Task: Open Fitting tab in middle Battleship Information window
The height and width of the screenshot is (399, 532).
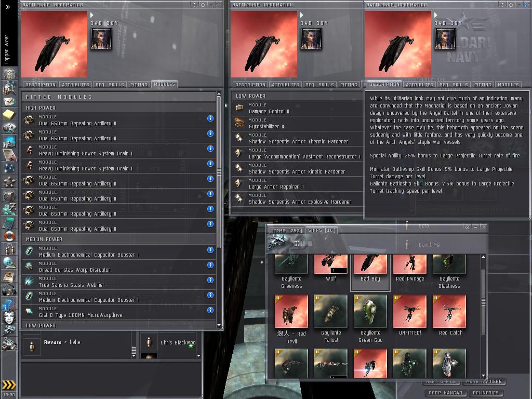Action: pyautogui.click(x=349, y=85)
